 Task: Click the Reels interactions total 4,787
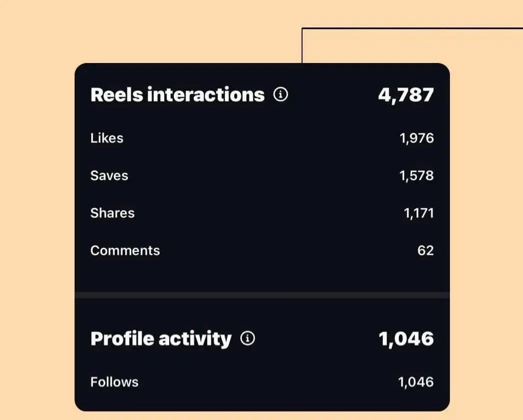[x=406, y=94]
